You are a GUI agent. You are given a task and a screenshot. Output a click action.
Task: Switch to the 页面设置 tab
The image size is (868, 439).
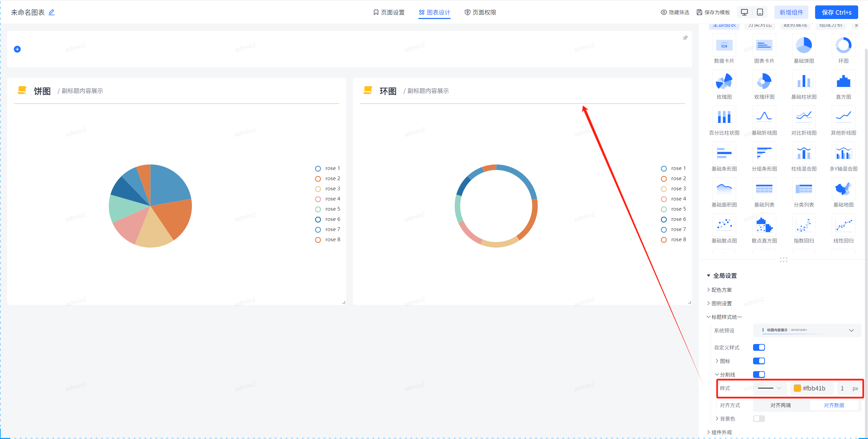point(389,12)
